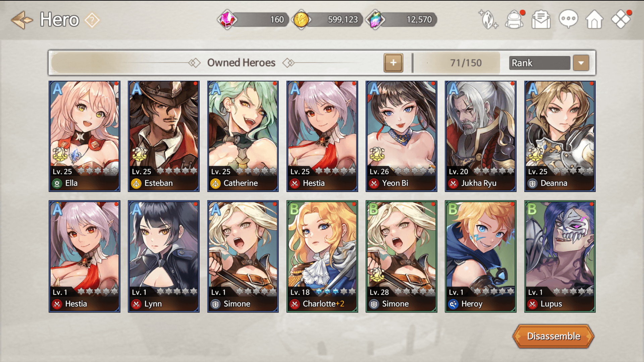Open the mailbox envelope icon
The height and width of the screenshot is (362, 644).
pyautogui.click(x=541, y=19)
